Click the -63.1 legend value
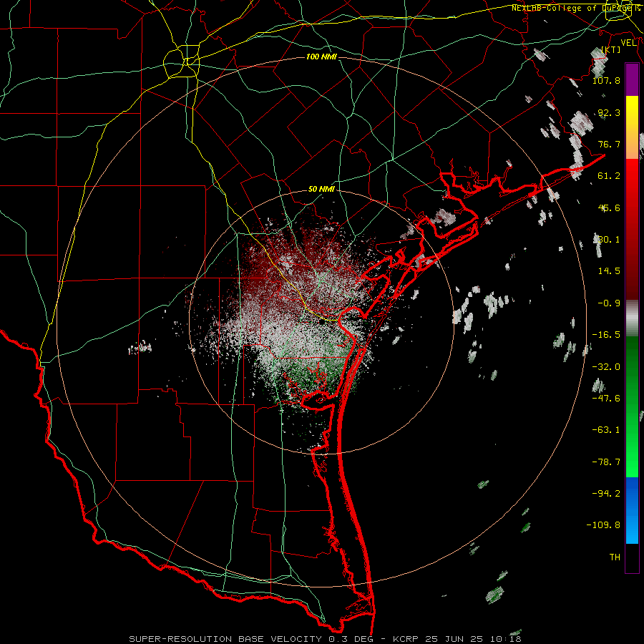This screenshot has height=644, width=644. [x=606, y=430]
